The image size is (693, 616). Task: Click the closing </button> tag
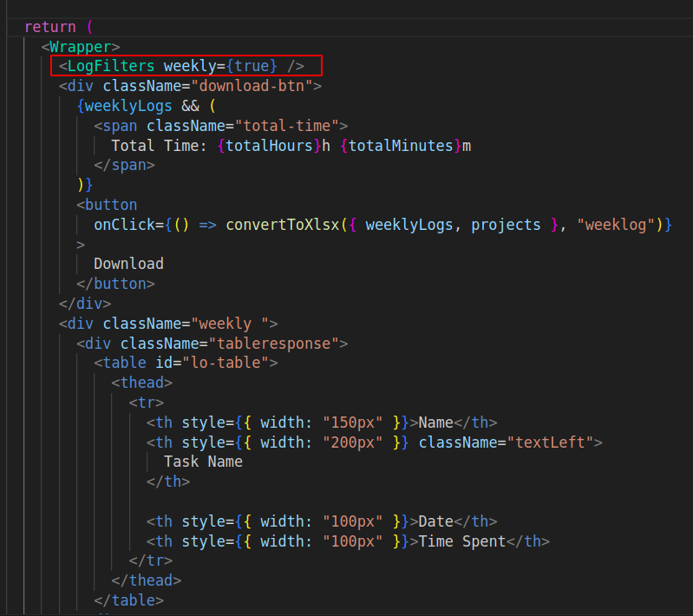[x=115, y=284]
